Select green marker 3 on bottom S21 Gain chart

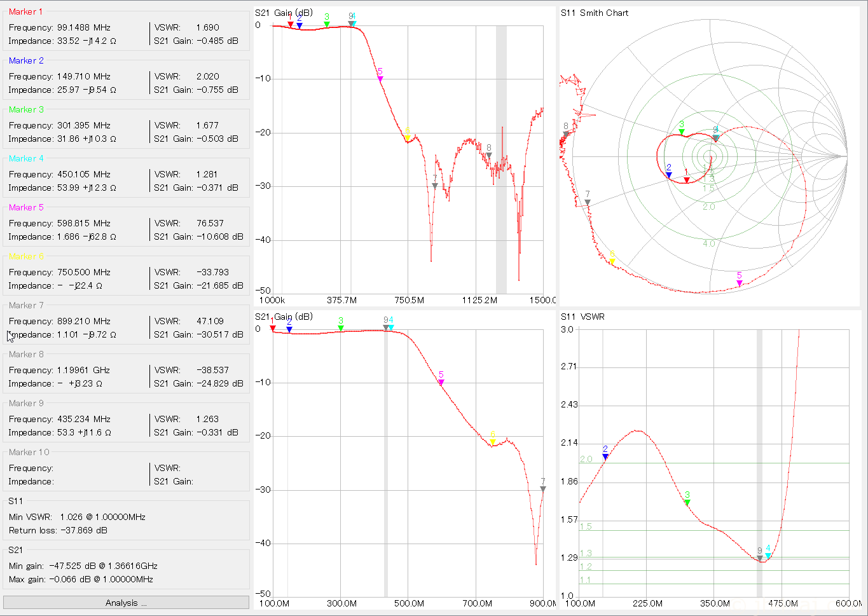click(341, 329)
